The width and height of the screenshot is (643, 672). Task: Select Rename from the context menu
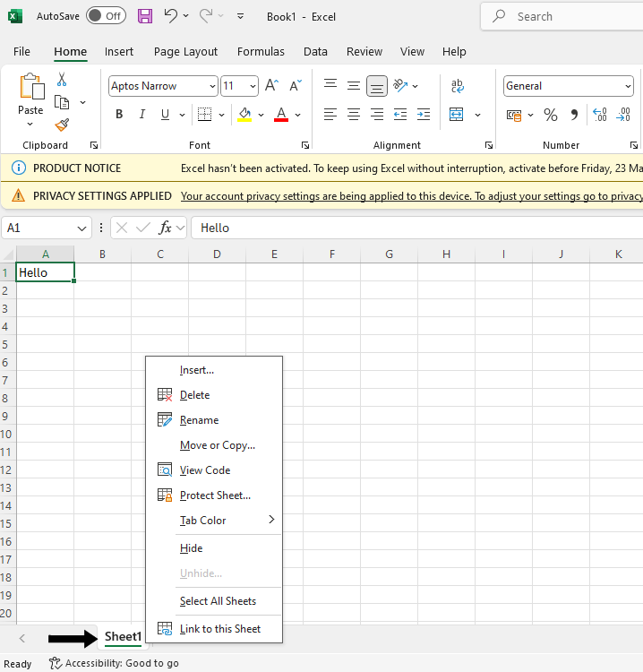point(199,420)
